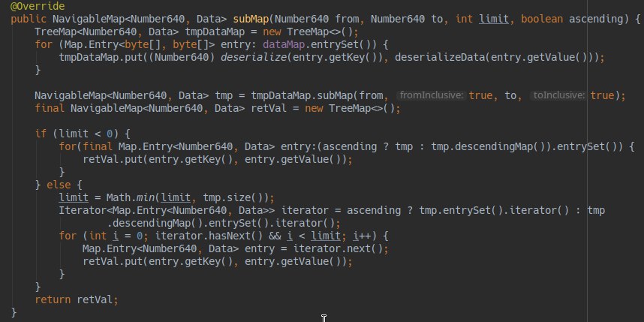This screenshot has height=322, width=644.
Task: Click the 'int limit' parameter in the signature
Action: pos(482,19)
